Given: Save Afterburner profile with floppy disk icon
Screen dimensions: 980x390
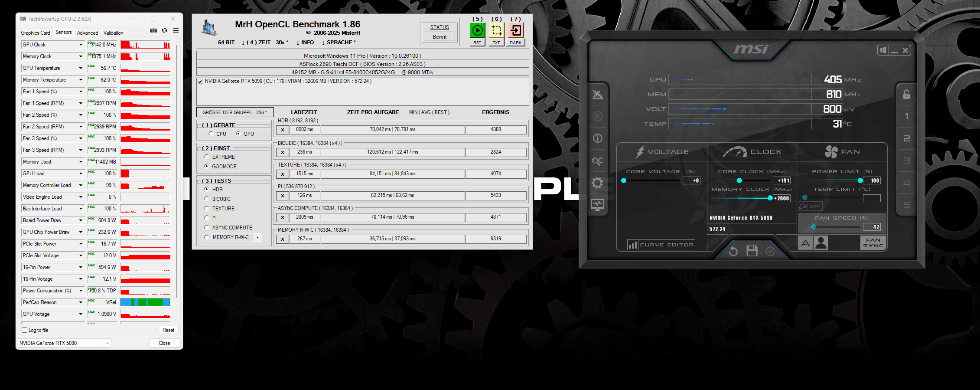Looking at the screenshot, I should (752, 251).
